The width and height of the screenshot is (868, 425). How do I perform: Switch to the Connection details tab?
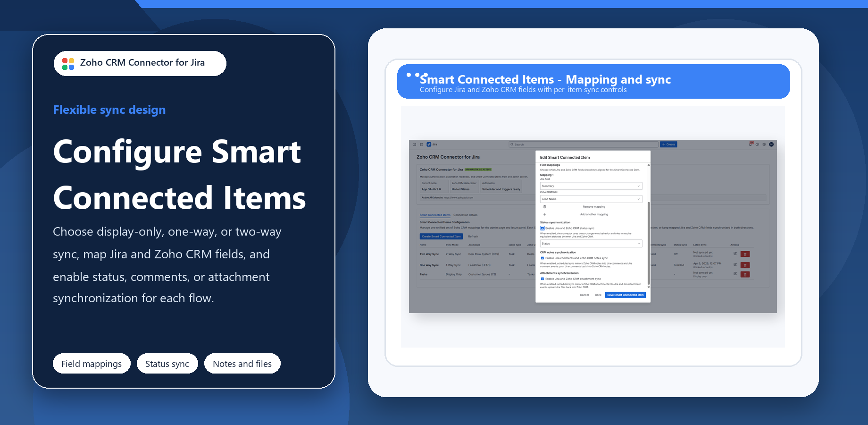(x=465, y=215)
